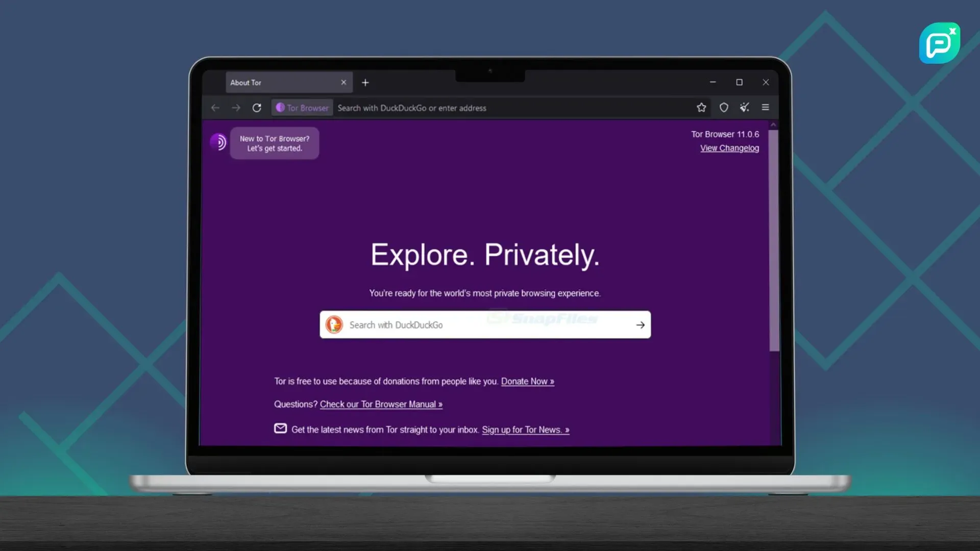Viewport: 980px width, 551px height.
Task: Click the page vertical scrollbar thumb
Action: click(x=774, y=240)
